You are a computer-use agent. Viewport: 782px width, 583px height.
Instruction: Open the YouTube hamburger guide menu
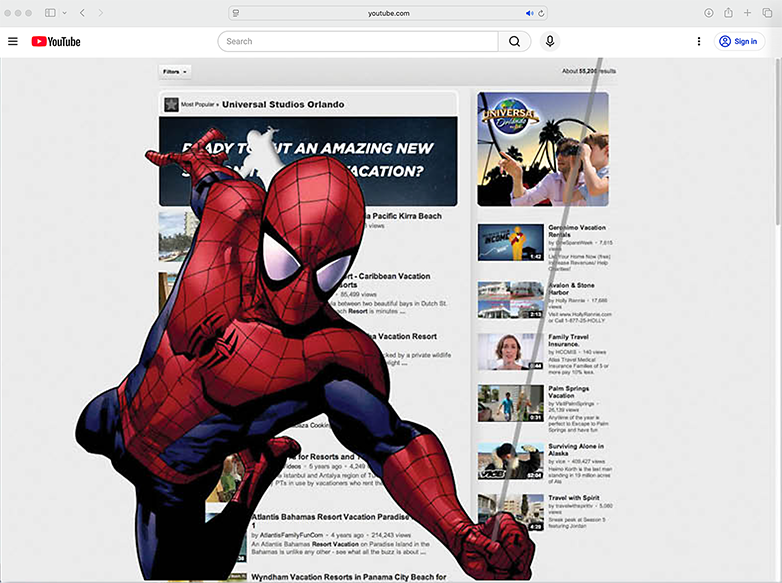point(13,41)
